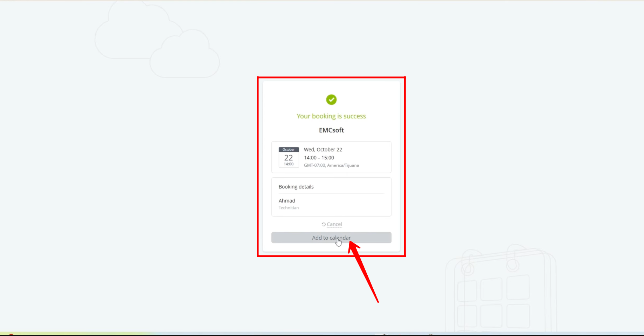Click the 'Your booking is success' message
The height and width of the screenshot is (336, 644).
[331, 116]
